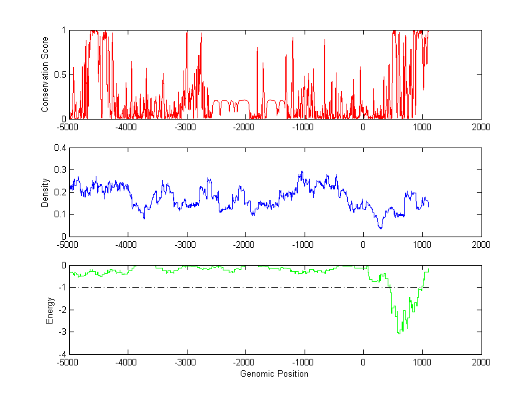The width and height of the screenshot is (532, 398).
Task: Click the green energy curve's lowest dip
Action: [399, 332]
